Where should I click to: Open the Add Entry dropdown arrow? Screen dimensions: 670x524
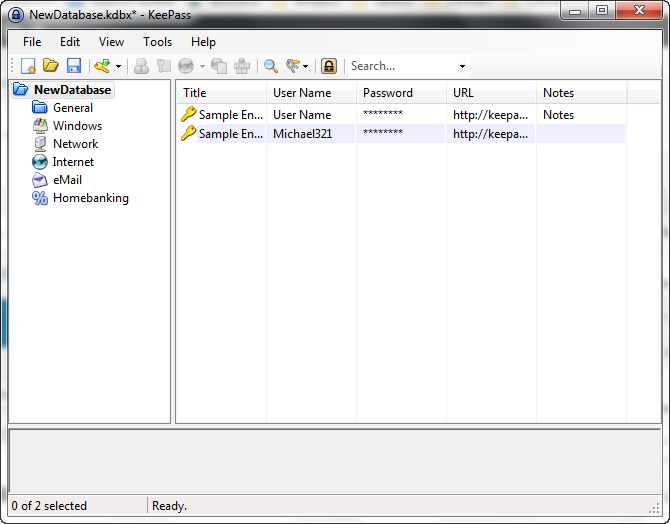118,67
